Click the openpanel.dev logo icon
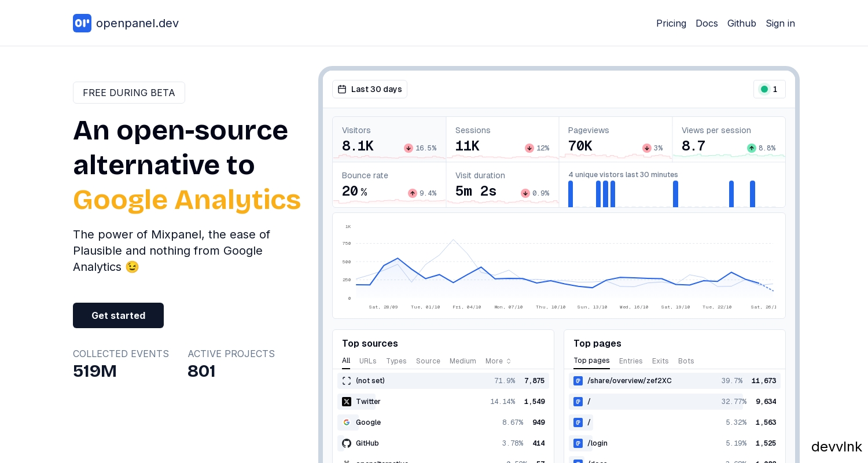Viewport: 868px width, 463px height. coord(82,23)
